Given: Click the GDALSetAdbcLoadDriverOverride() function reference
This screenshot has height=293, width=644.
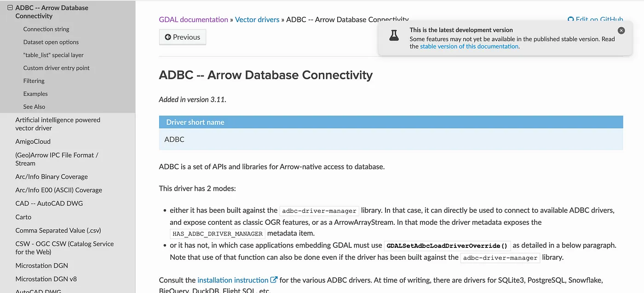Looking at the screenshot, I should tap(447, 246).
